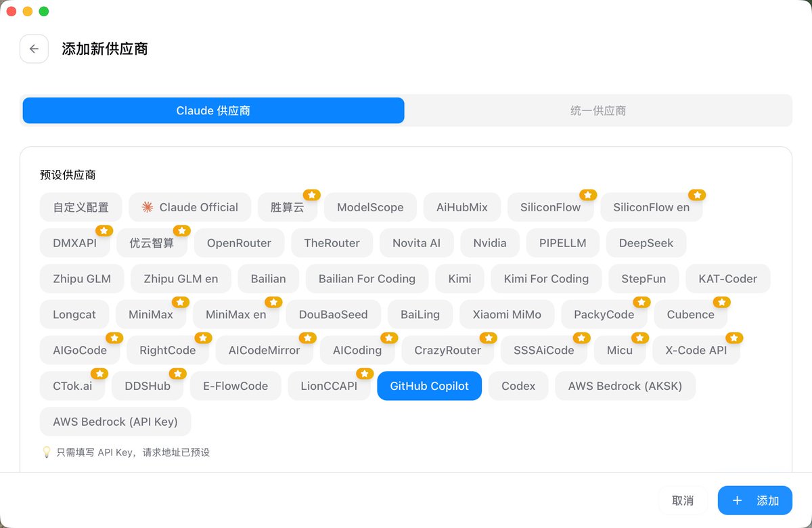Select the Kimi preset chip
The width and height of the screenshot is (812, 528).
pos(459,278)
